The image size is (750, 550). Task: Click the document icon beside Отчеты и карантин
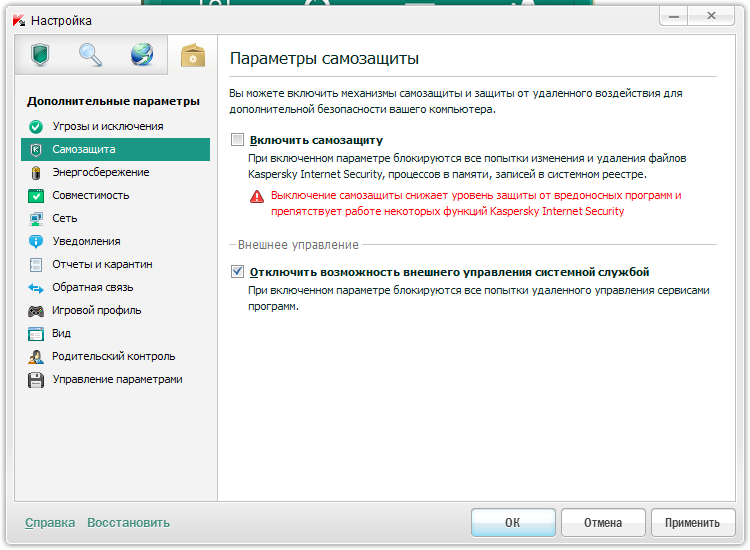point(36,264)
